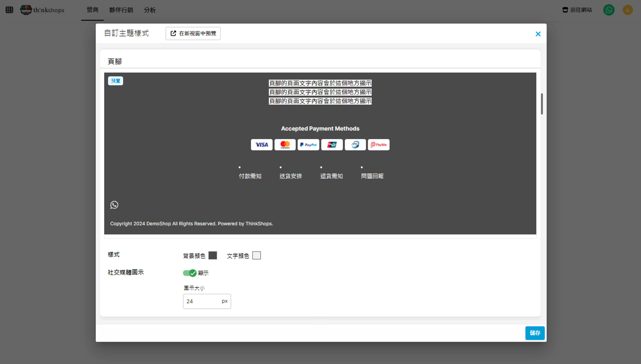Image resolution: width=641 pixels, height=364 pixels.
Task: Click the UnionPay payment icon
Action: (332, 145)
